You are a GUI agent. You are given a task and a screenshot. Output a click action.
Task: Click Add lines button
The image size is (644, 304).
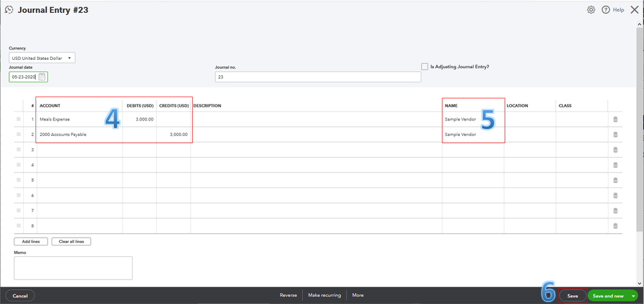(31, 242)
